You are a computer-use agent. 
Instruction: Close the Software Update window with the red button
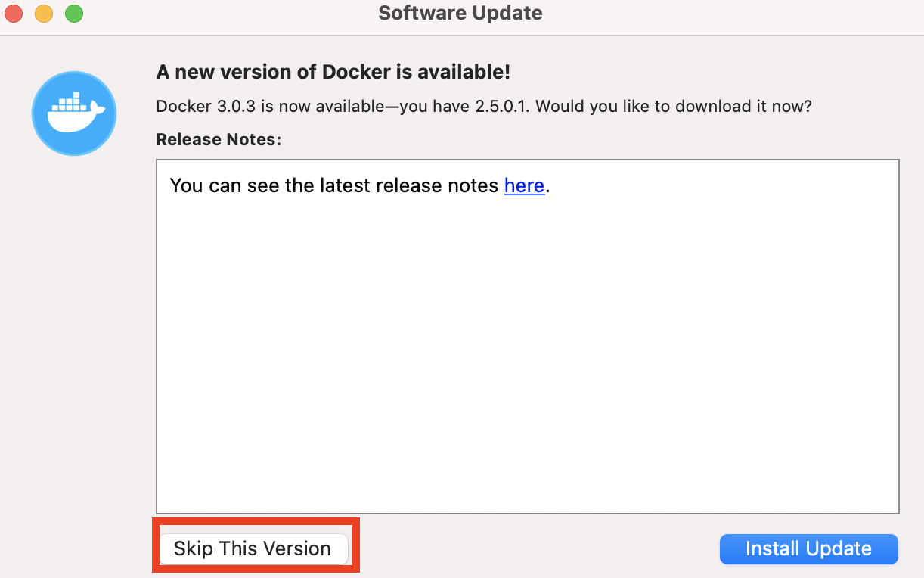pyautogui.click(x=13, y=14)
